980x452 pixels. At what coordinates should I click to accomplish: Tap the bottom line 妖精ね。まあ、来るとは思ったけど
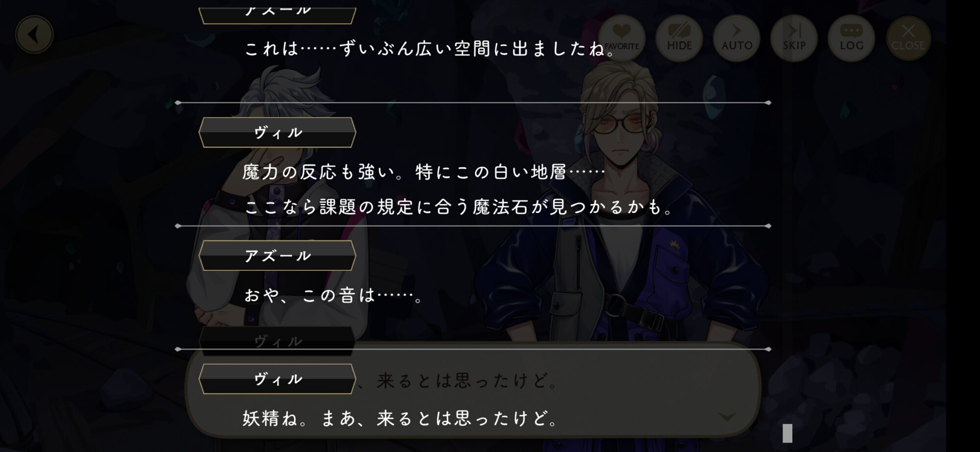[x=400, y=419]
